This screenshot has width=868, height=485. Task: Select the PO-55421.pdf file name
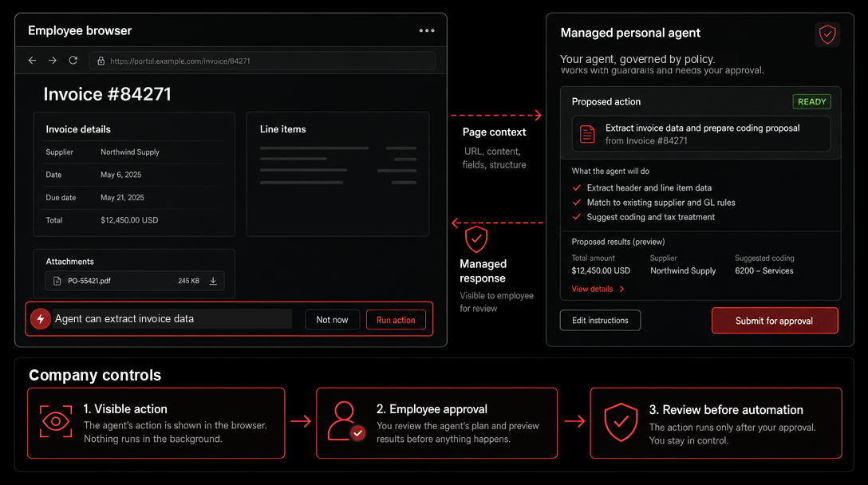[89, 281]
